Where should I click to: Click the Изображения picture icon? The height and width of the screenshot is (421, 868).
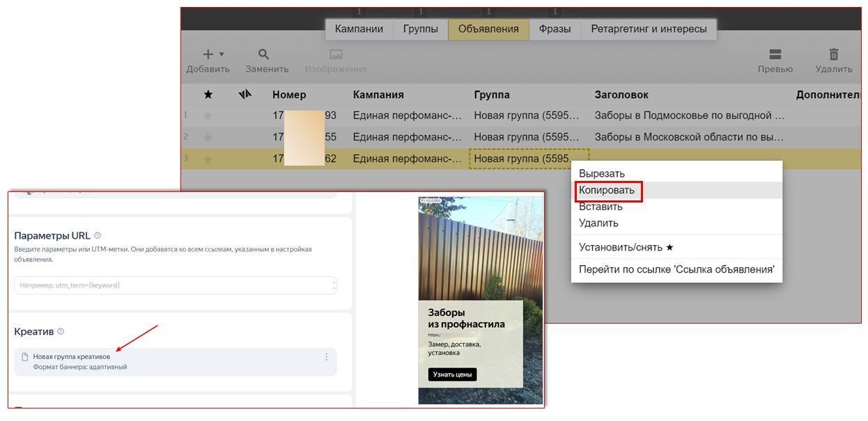click(336, 54)
